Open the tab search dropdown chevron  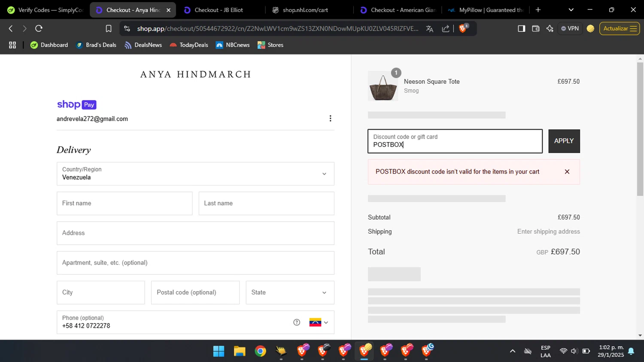click(x=571, y=10)
